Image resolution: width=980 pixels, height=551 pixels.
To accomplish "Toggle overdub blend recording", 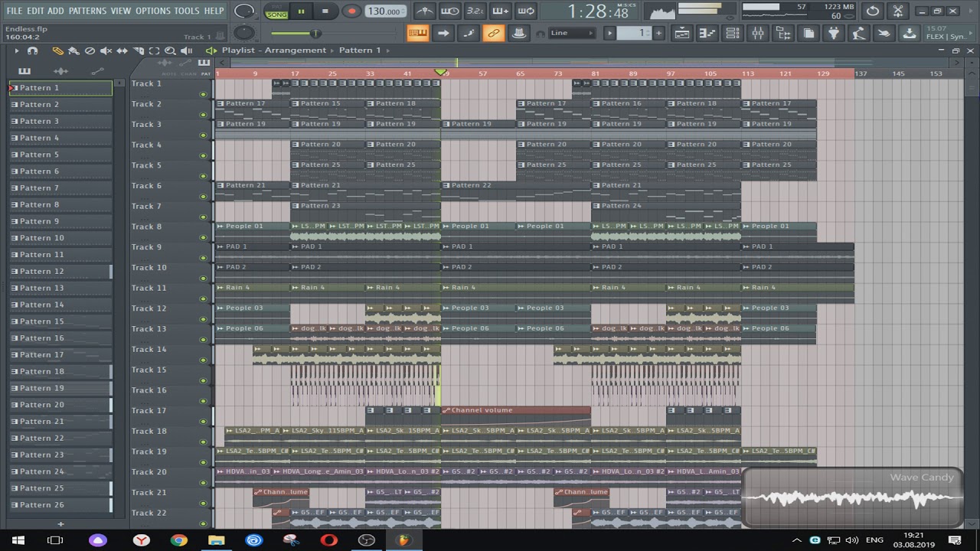I will click(500, 11).
